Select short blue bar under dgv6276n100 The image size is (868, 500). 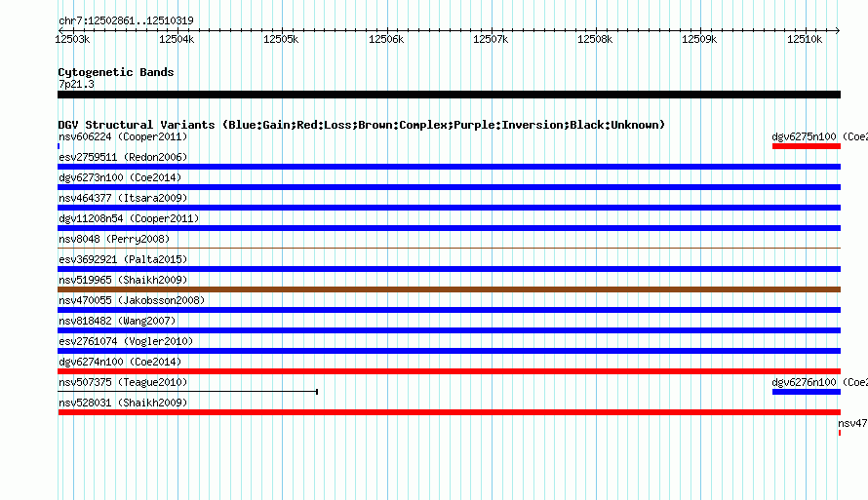pos(807,392)
